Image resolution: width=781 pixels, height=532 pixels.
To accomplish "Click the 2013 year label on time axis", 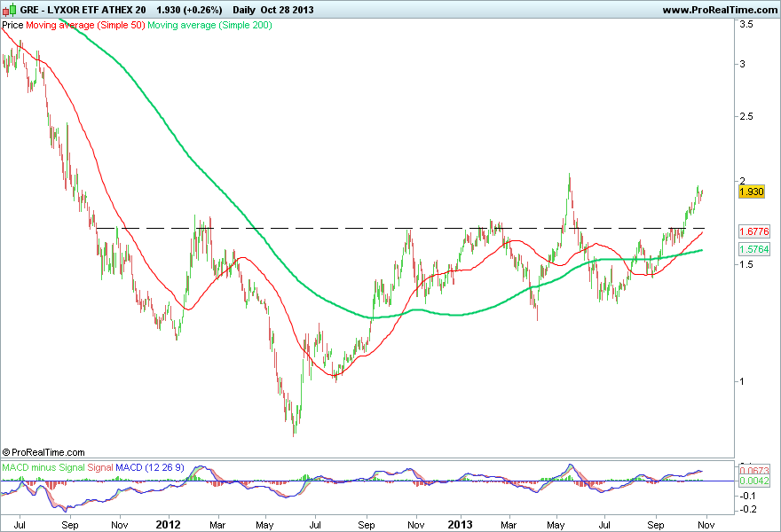I will click(461, 525).
